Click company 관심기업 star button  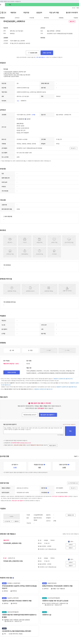[x=7, y=521]
